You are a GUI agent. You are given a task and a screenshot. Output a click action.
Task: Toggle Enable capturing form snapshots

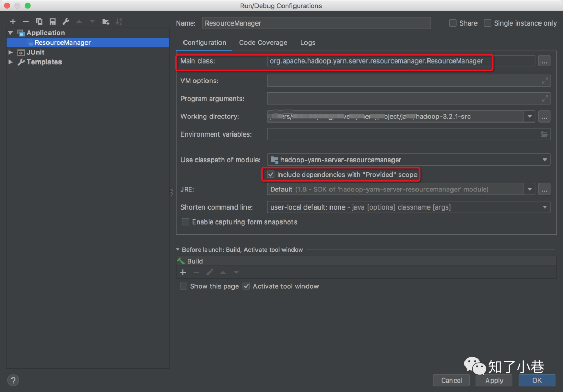click(186, 222)
